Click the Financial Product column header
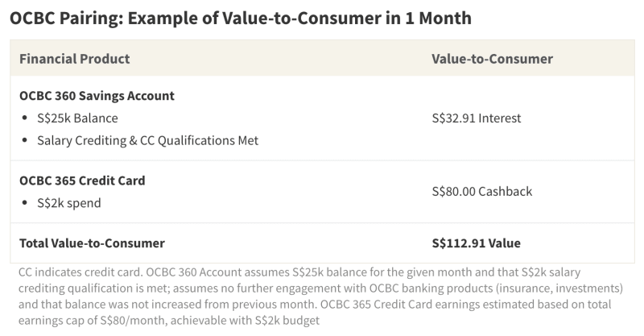 point(74,59)
